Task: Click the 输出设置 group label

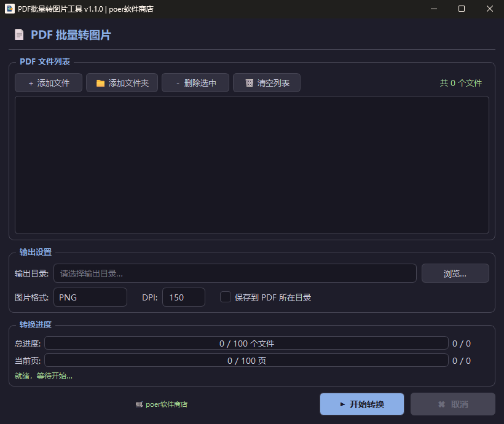Action: point(36,252)
